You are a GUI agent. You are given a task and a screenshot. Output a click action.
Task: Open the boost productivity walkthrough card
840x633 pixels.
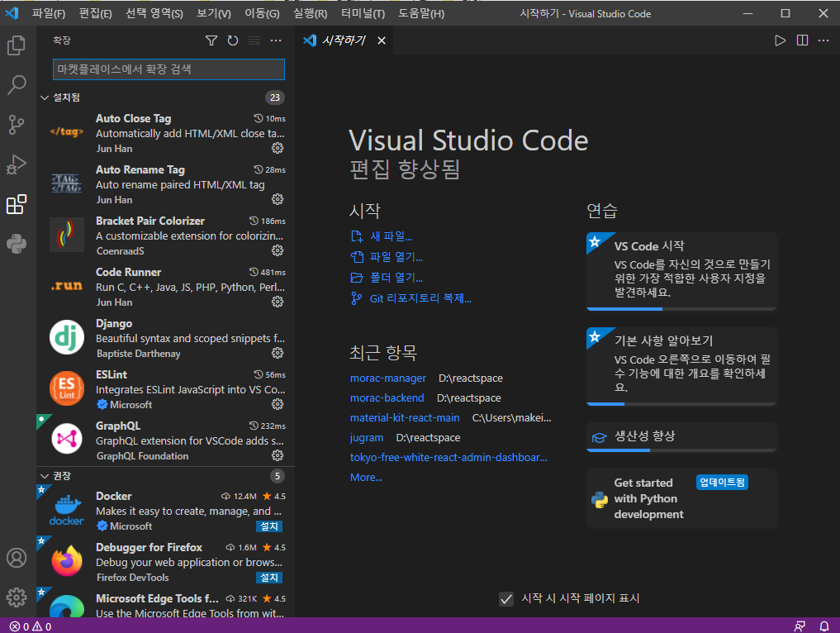tap(681, 437)
